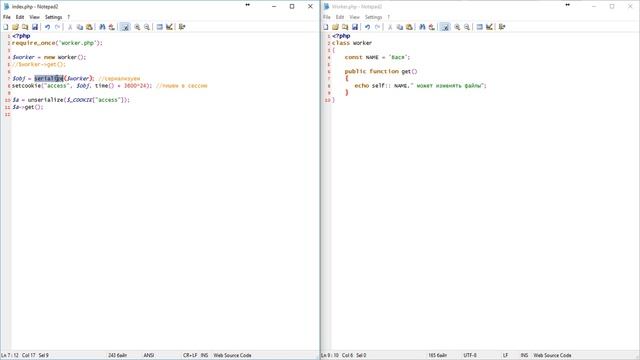Click Web Source Code scheme in index.php status bar
This screenshot has width=640, height=360.
pos(232,356)
